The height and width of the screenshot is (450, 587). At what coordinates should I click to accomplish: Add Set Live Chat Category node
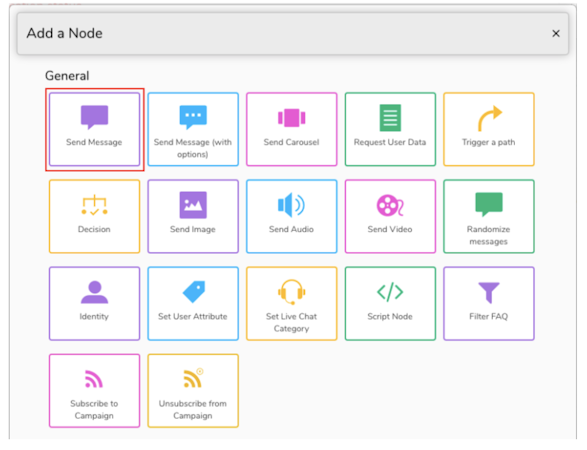(x=291, y=304)
